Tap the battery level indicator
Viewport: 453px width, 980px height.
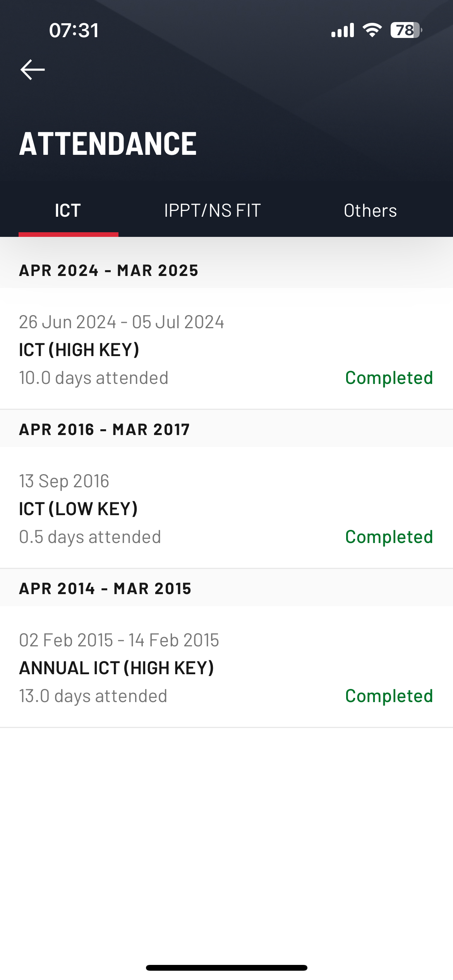click(x=406, y=30)
